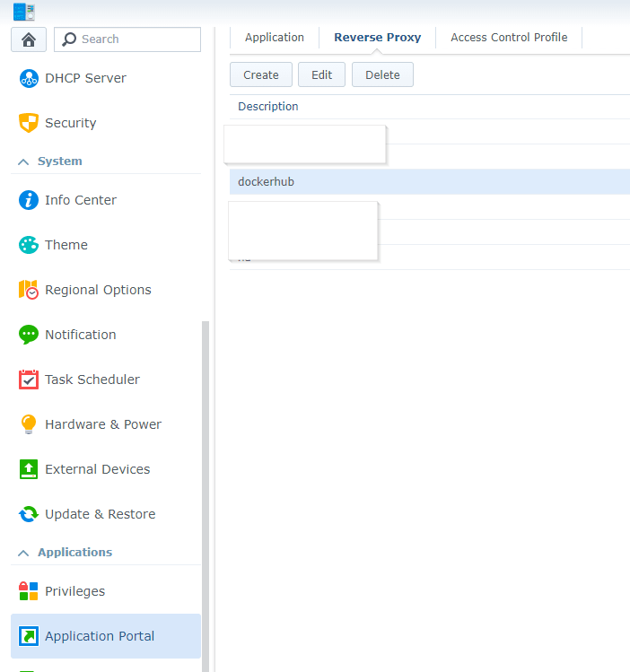Open Theme palette icon
This screenshot has height=672, width=630.
coord(29,245)
